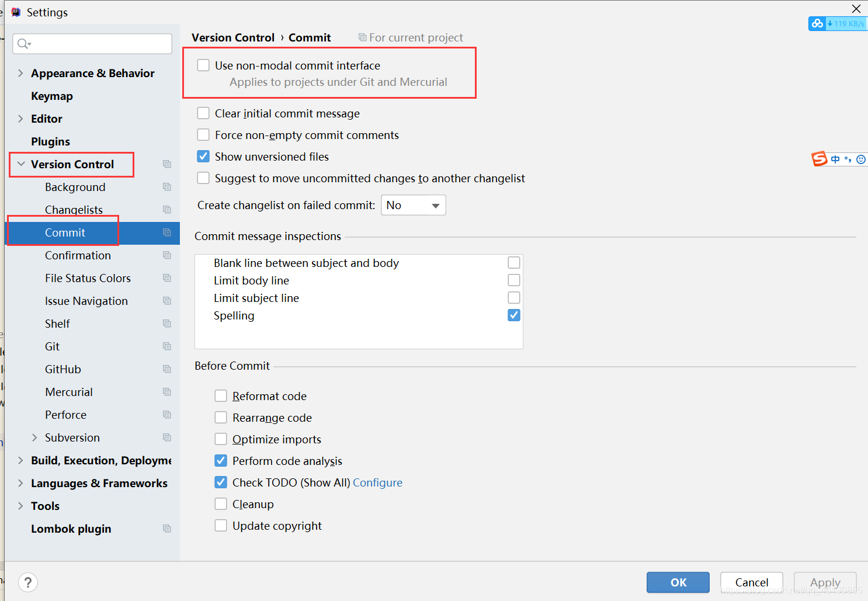Open Create changelist on failed commit dropdown
Screen dimensions: 868x601
tap(414, 205)
